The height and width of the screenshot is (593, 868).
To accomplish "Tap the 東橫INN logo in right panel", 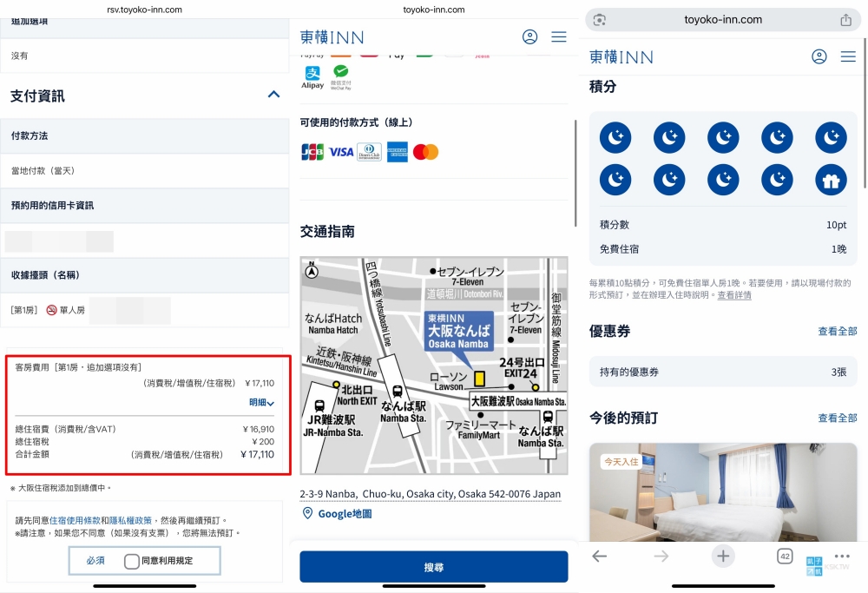I will pyautogui.click(x=621, y=57).
